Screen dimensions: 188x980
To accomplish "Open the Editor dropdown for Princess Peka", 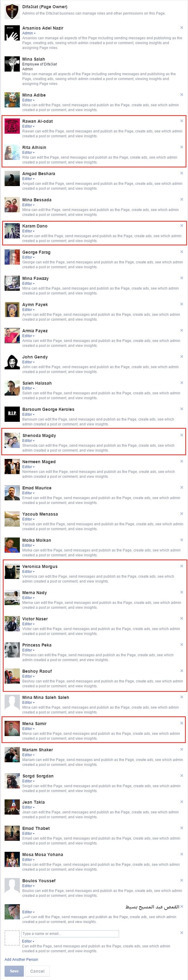I will coord(28,650).
